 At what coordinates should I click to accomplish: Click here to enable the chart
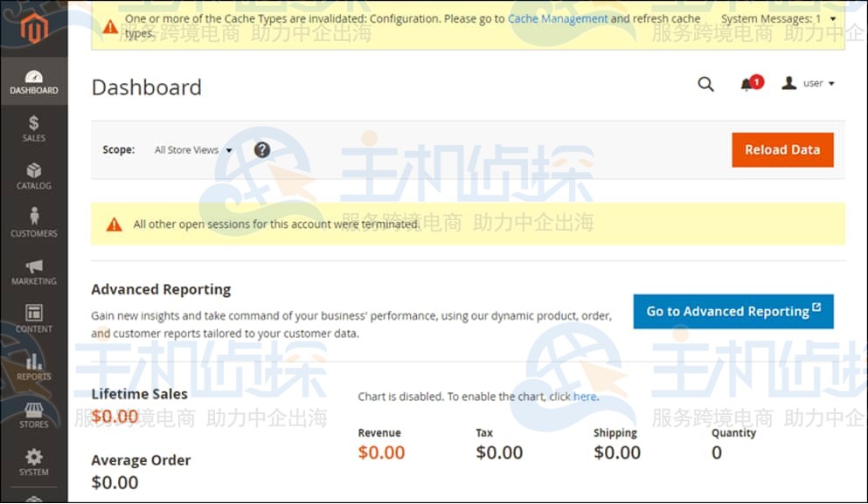[584, 396]
